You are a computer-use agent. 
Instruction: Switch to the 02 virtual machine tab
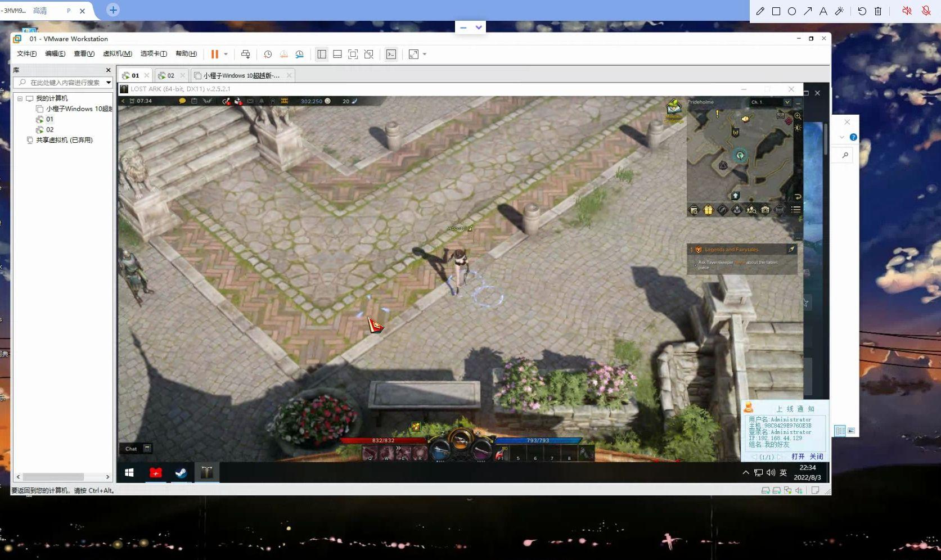pyautogui.click(x=171, y=75)
